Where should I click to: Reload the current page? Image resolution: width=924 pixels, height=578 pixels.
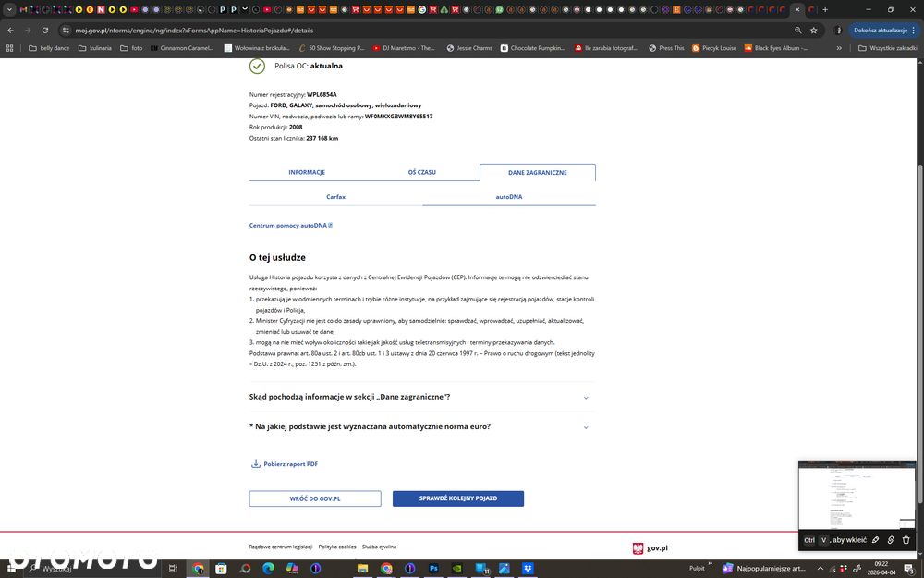click(x=44, y=31)
